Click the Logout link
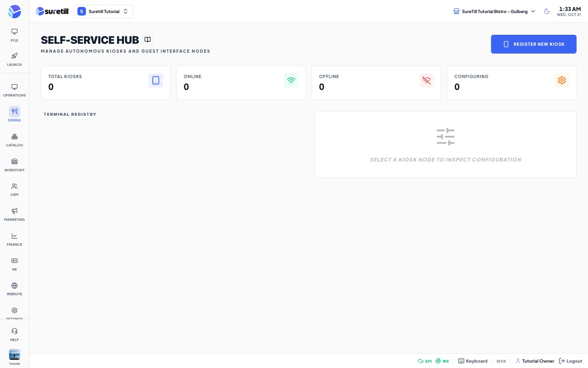Screen dimensions: 588x368 point(570,361)
